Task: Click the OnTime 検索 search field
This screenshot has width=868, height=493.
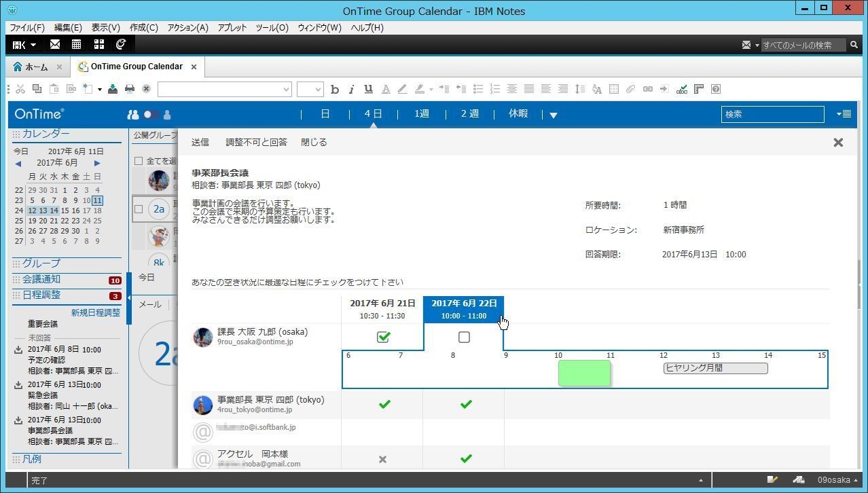Action: point(772,114)
